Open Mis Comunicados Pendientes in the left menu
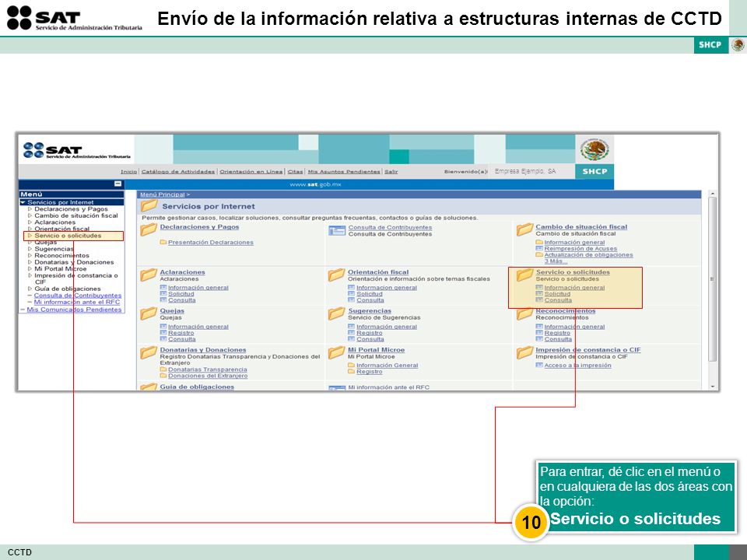The height and width of the screenshot is (560, 747). (x=75, y=310)
